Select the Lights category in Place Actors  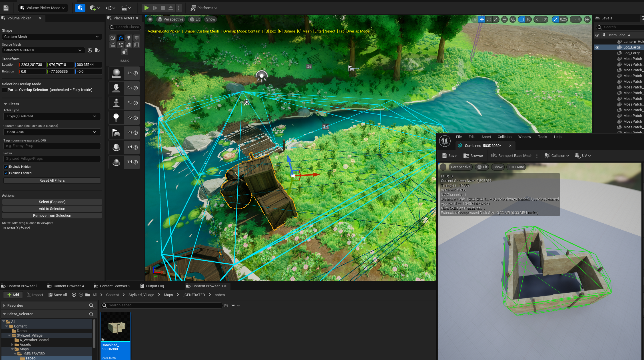[x=129, y=37]
